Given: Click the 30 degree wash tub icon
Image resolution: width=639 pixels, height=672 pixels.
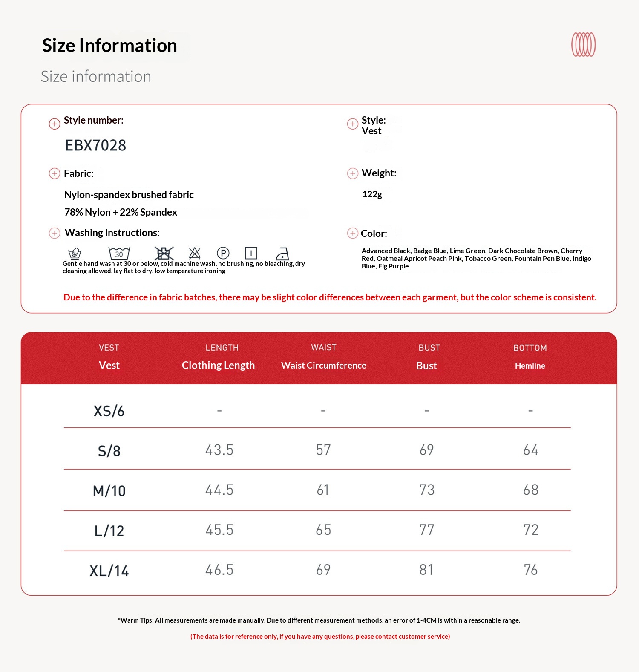Looking at the screenshot, I should pos(119,253).
